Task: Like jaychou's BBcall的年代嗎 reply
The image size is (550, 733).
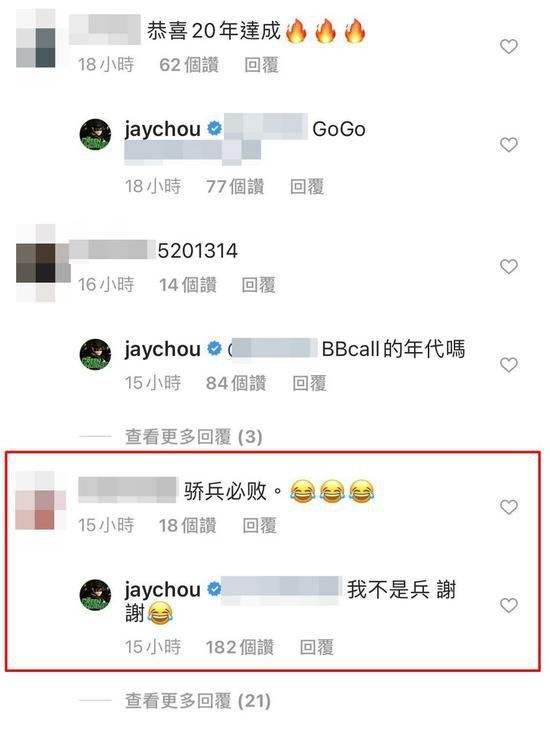Action: click(508, 365)
